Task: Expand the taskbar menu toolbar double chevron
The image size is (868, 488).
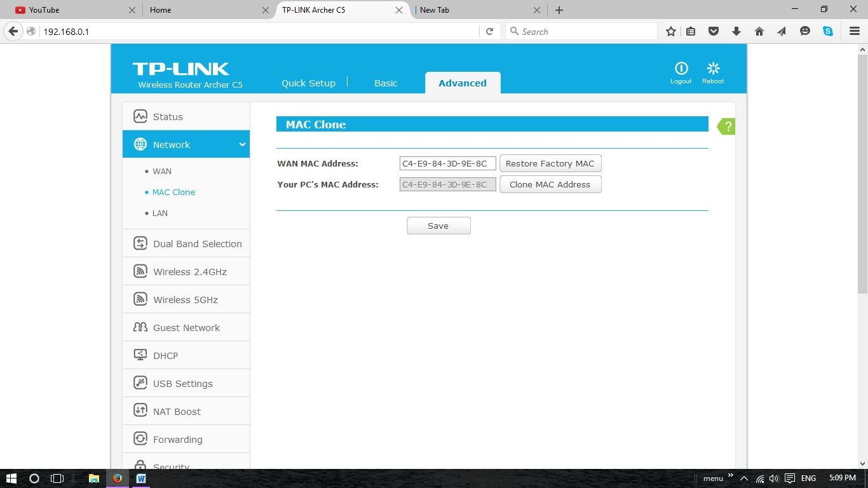Action: (x=730, y=475)
